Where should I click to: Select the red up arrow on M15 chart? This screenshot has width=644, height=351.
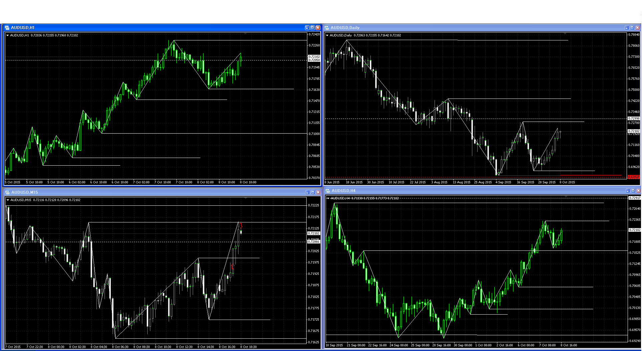[x=232, y=267]
